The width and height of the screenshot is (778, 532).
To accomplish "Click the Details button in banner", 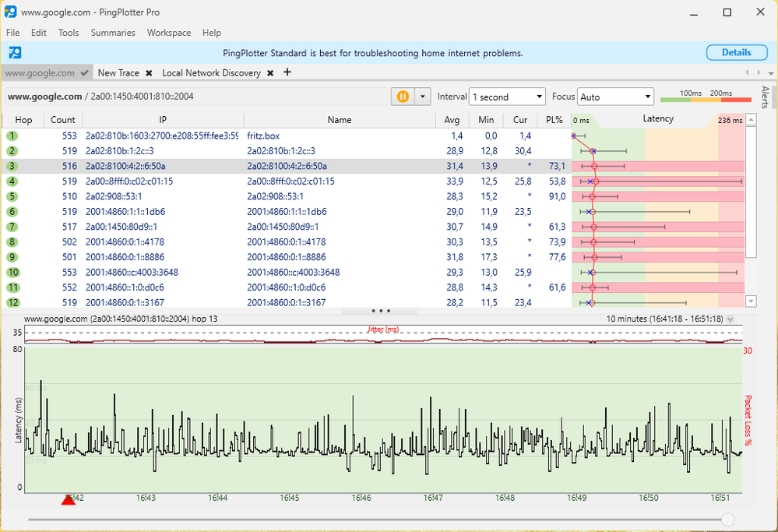I will click(736, 53).
